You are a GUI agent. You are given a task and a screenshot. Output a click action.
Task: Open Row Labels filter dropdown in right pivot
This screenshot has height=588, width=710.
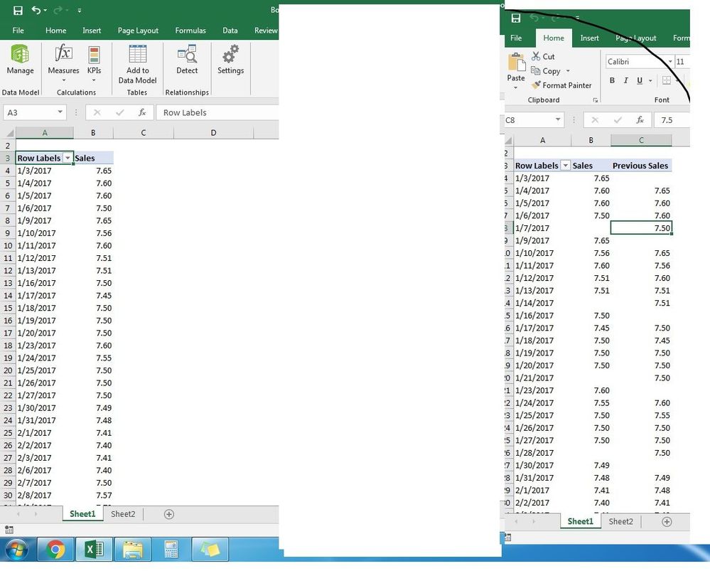coord(565,166)
